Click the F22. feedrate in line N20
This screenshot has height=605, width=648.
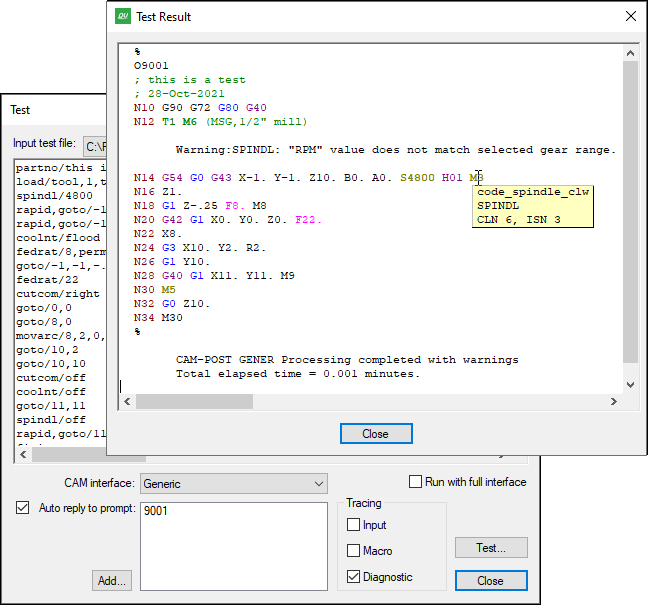[309, 220]
